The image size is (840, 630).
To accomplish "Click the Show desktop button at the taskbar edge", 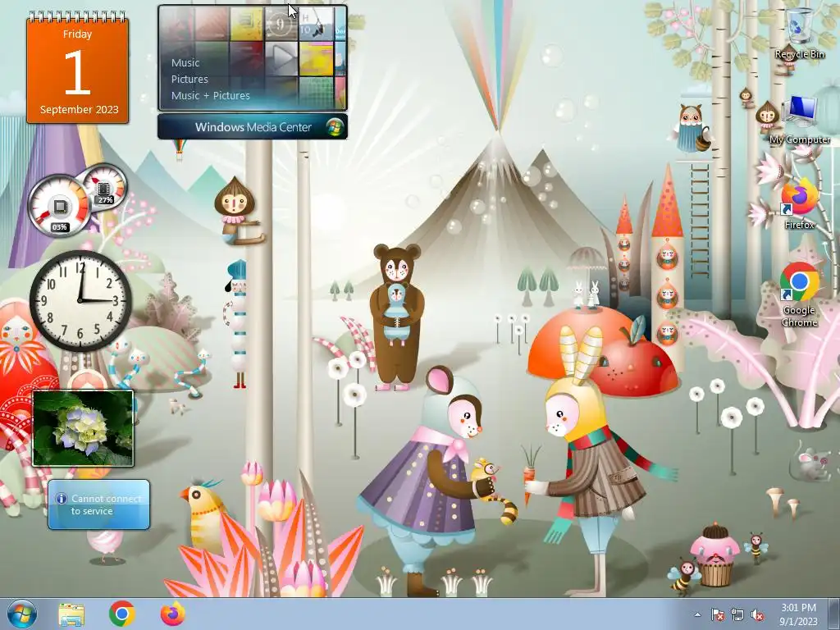I will [x=833, y=614].
